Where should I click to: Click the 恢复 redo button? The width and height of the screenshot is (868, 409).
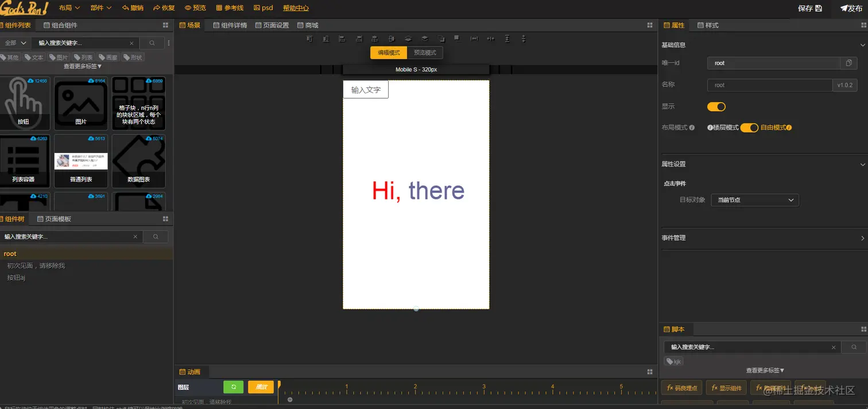coord(164,8)
